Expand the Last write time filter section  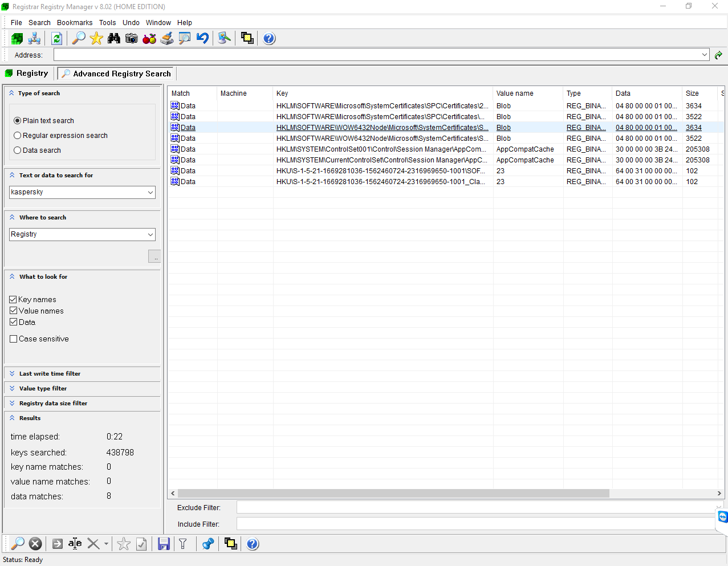12,373
